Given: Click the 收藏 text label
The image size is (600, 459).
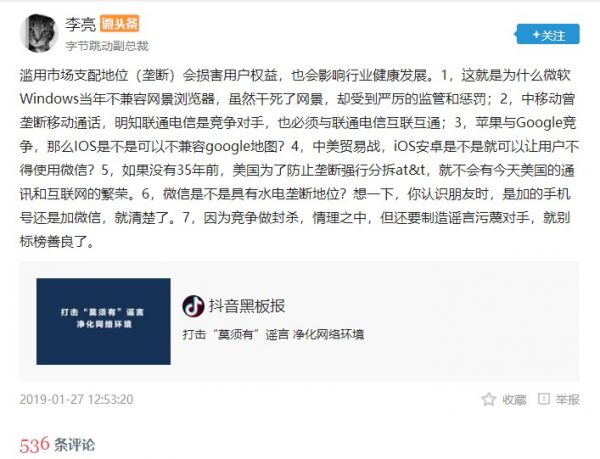Looking at the screenshot, I should coord(514,400).
